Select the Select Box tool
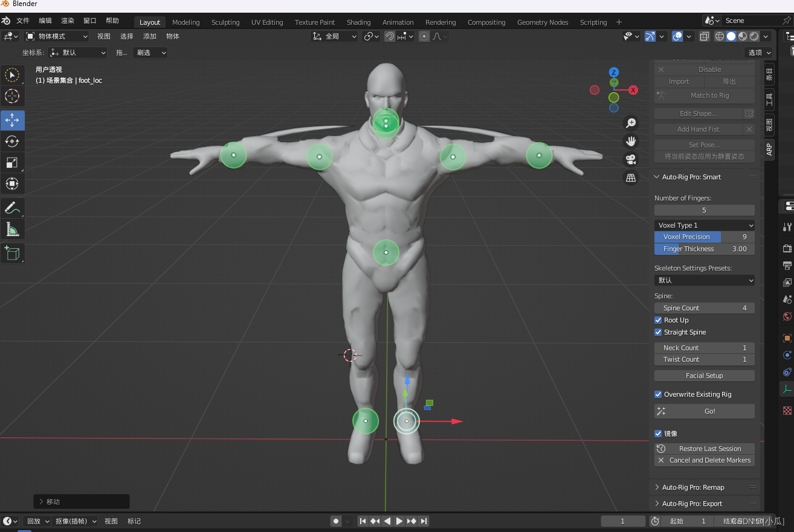Screen dimensions: 794x532 pos(12,75)
